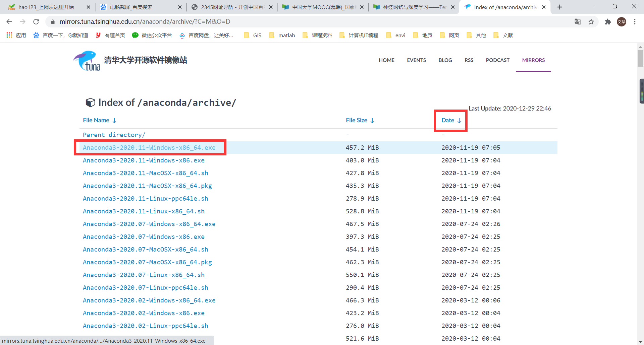Download Anaconda3-2020.07-Windows-x86_64.exe
This screenshot has width=644, height=345.
149,224
